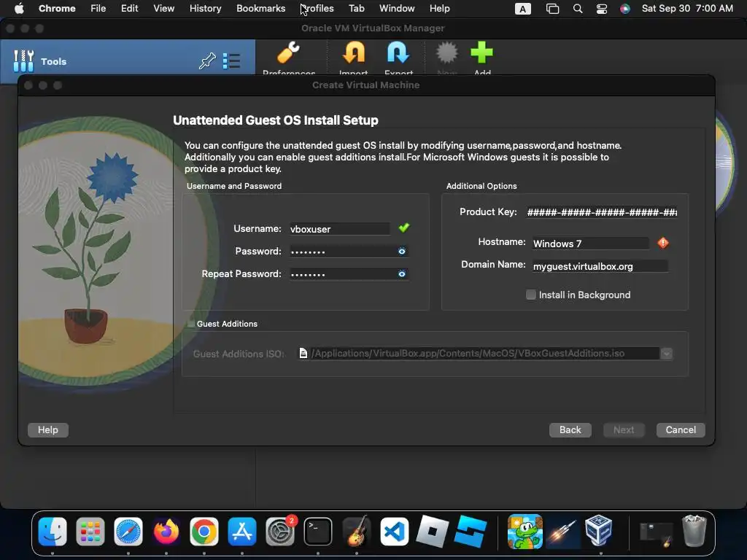Open VirtualBox from the Dock
Image resolution: width=747 pixels, height=560 pixels.
click(599, 530)
